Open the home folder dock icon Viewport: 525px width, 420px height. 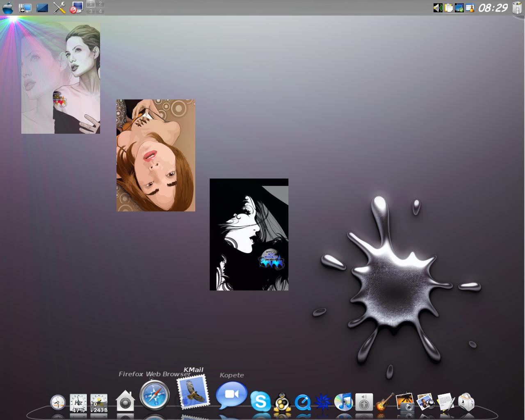[125, 401]
